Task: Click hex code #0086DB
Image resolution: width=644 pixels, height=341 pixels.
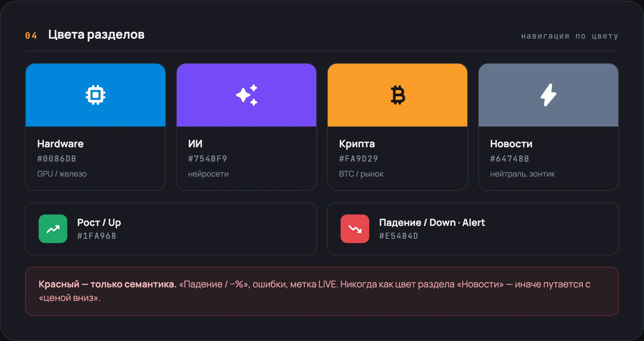Action: point(57,159)
